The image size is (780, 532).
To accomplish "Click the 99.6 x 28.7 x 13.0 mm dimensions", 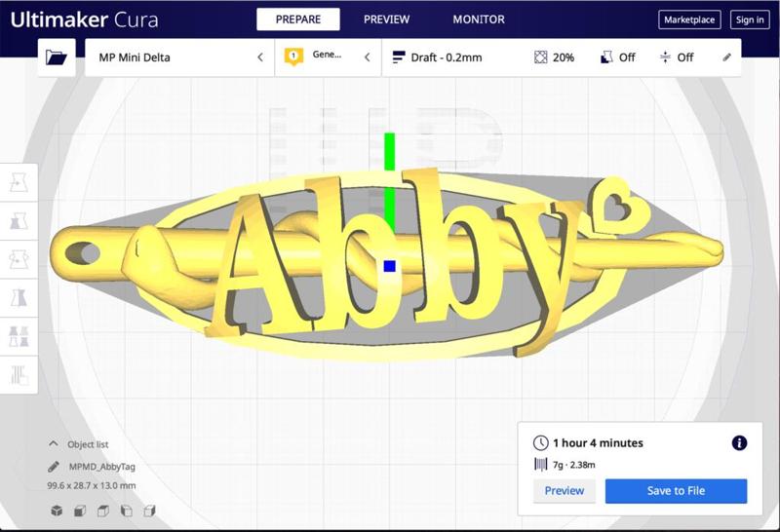I will pyautogui.click(x=92, y=485).
